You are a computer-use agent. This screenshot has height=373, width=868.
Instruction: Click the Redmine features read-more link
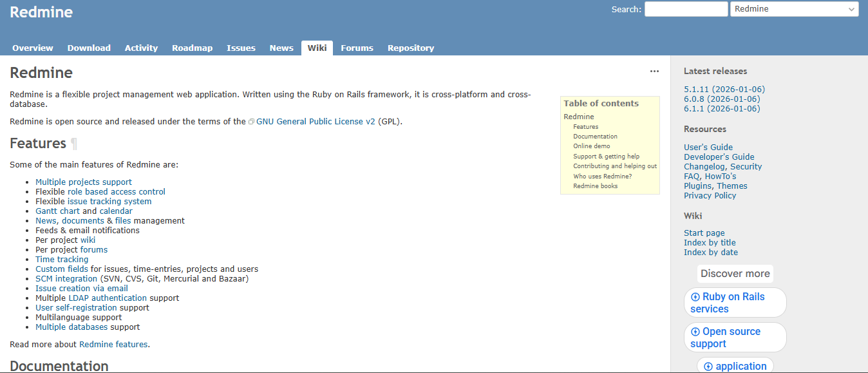coord(113,345)
